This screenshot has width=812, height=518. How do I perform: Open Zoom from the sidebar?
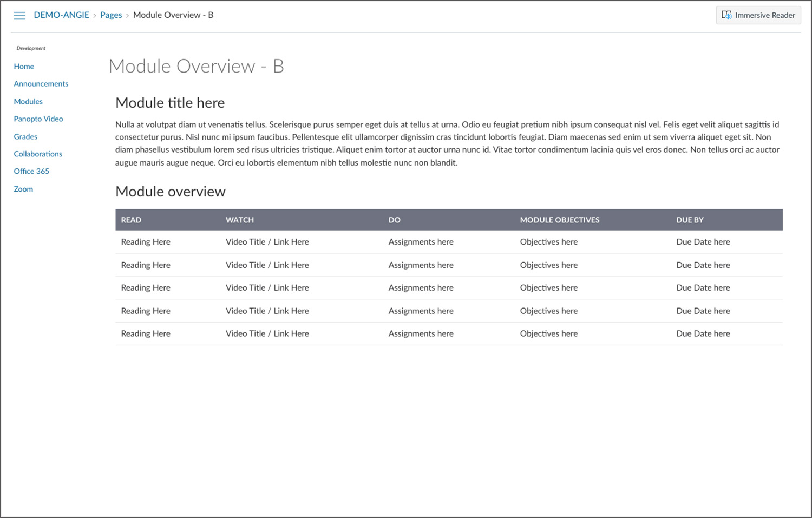click(x=23, y=189)
